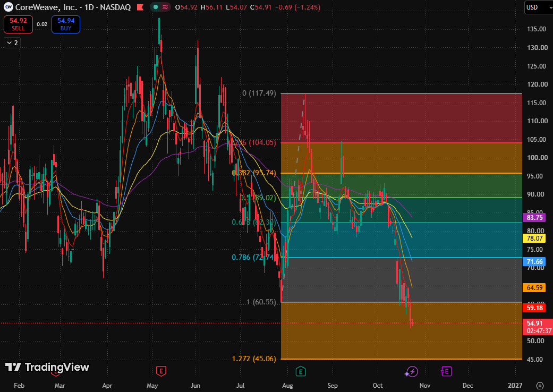Click the BUY 54.94 button

66,24
